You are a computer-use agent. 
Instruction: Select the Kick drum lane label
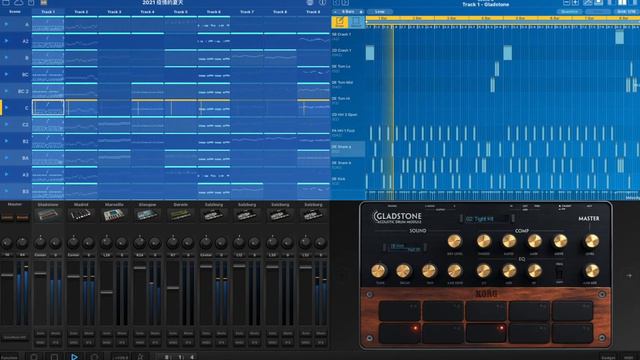(x=348, y=181)
